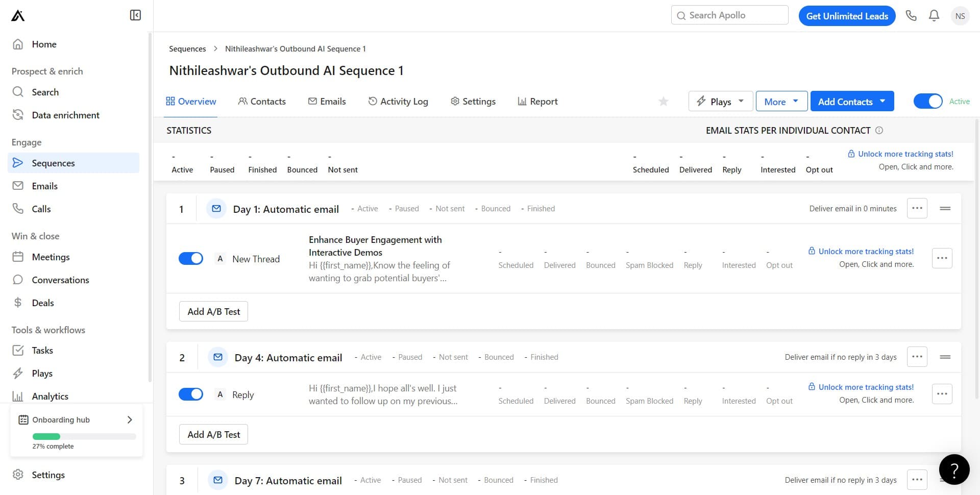Collapse the sidebar with the panel icon
Image resolution: width=980 pixels, height=495 pixels.
135,15
